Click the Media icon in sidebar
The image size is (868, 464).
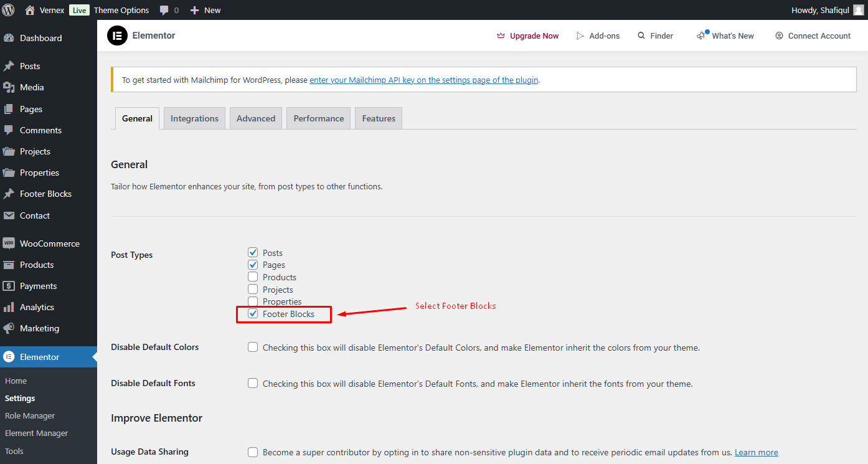pos(9,87)
